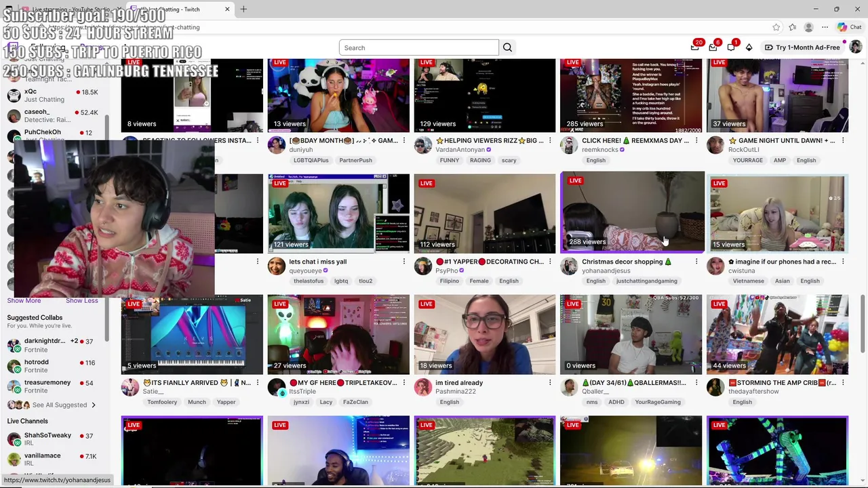Screen dimensions: 868x488
Task: Open options menu for cwistuna stream
Action: coord(843,262)
